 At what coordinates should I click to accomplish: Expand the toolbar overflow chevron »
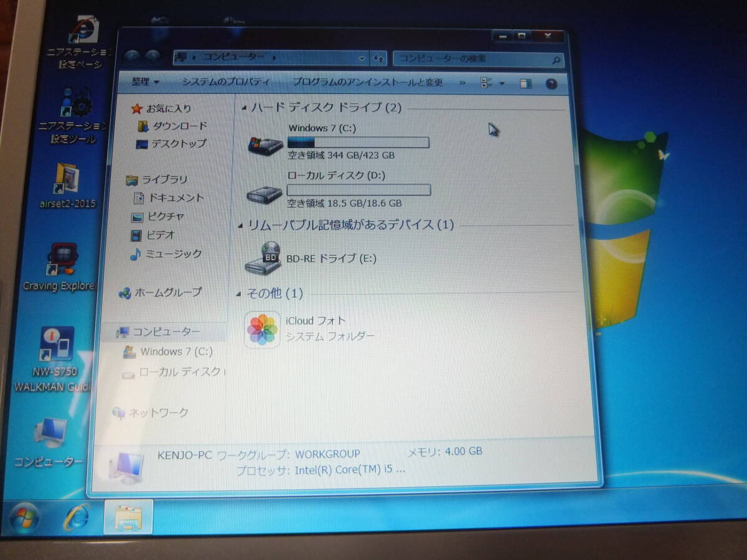tap(463, 82)
